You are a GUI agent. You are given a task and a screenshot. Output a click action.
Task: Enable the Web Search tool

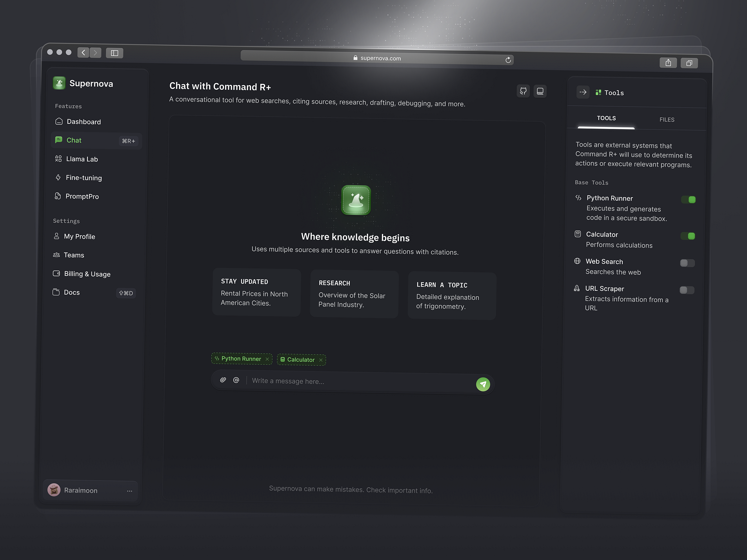687,263
